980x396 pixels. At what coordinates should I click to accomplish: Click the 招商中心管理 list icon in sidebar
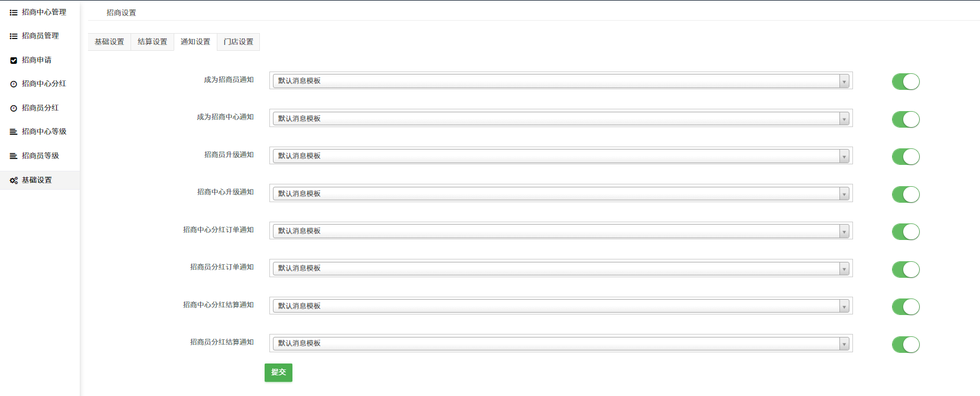click(14, 12)
